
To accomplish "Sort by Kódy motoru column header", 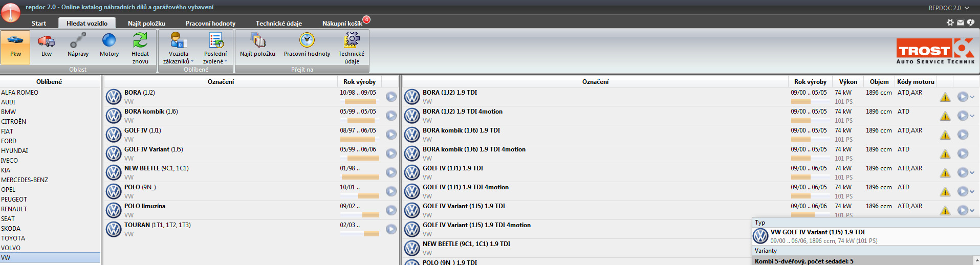I will click(916, 81).
